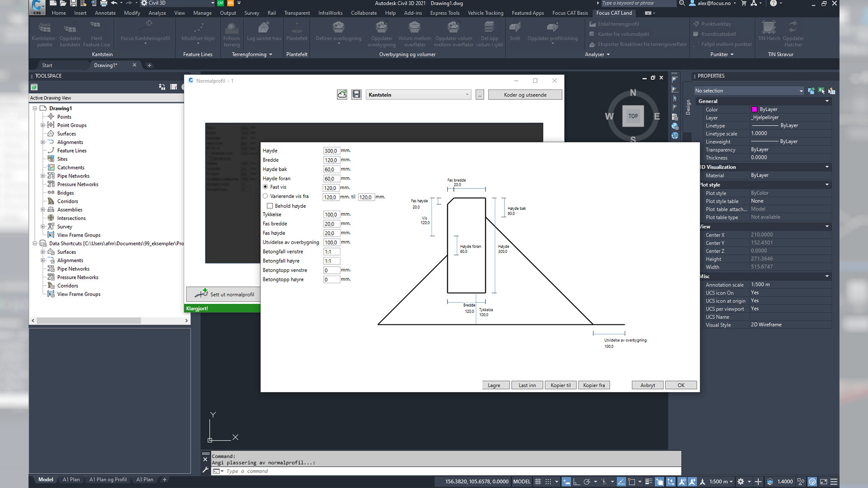Open workspace switching gear in status bar
Image resolution: width=868 pixels, height=488 pixels.
tap(741, 482)
